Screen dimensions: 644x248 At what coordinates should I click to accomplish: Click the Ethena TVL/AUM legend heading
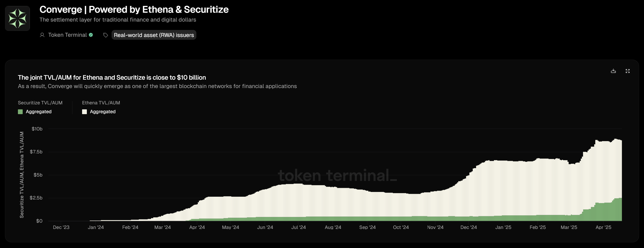pos(101,103)
